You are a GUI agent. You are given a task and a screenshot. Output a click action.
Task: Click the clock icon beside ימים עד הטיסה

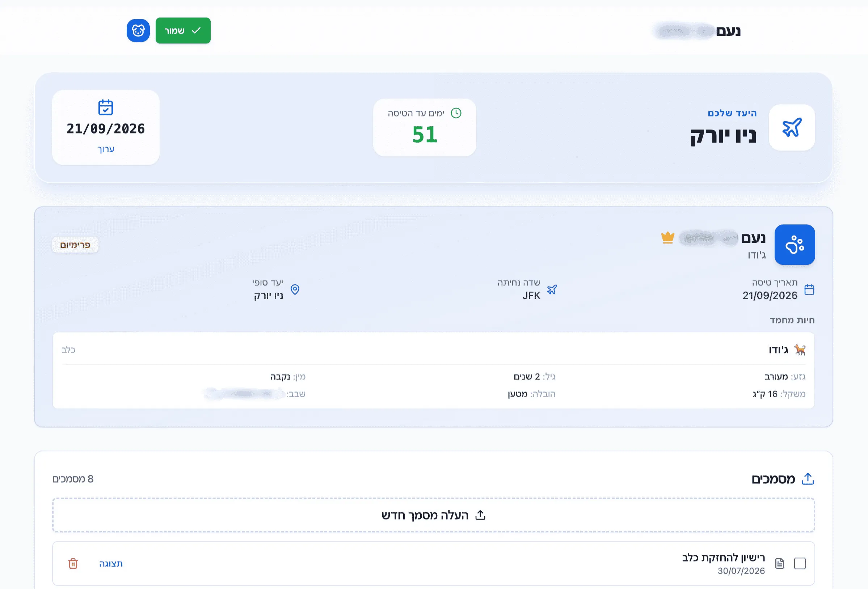[456, 113]
